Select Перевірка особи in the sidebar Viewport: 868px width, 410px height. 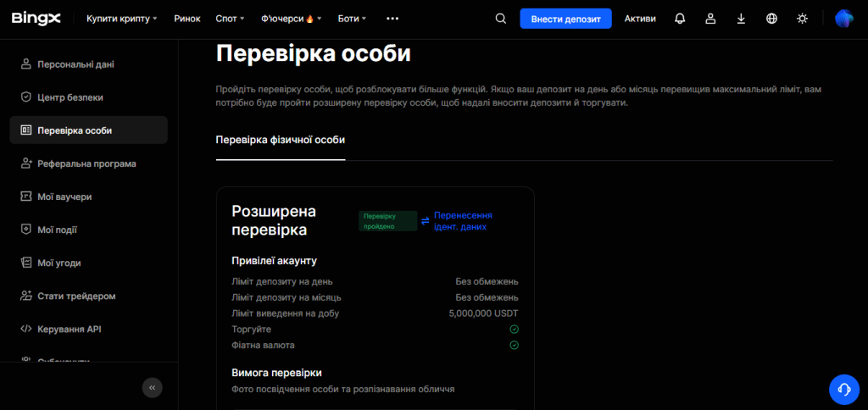pyautogui.click(x=88, y=130)
